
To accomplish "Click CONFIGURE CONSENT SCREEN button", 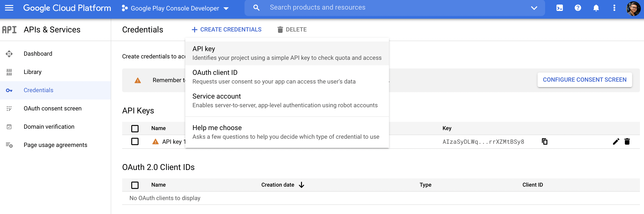I will [x=585, y=80].
